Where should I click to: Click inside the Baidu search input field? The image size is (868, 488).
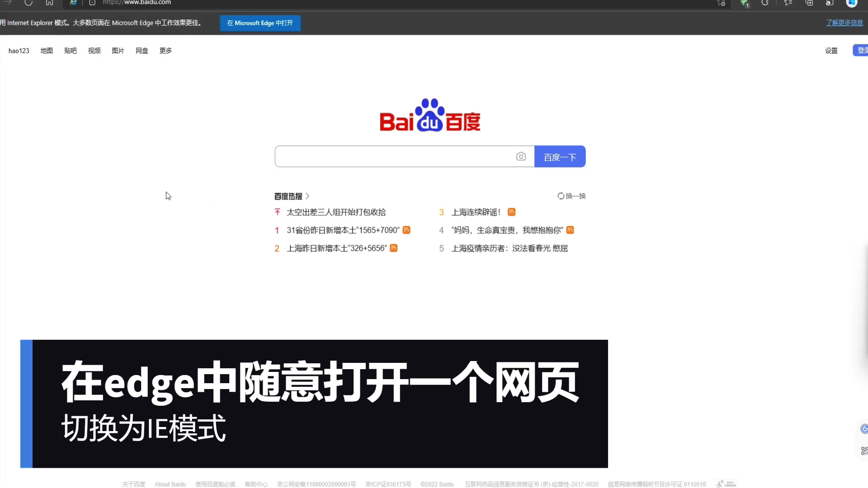click(x=398, y=156)
